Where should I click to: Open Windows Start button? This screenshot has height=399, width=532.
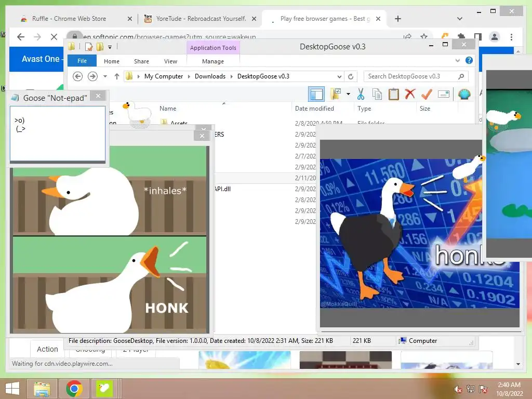[x=12, y=389]
